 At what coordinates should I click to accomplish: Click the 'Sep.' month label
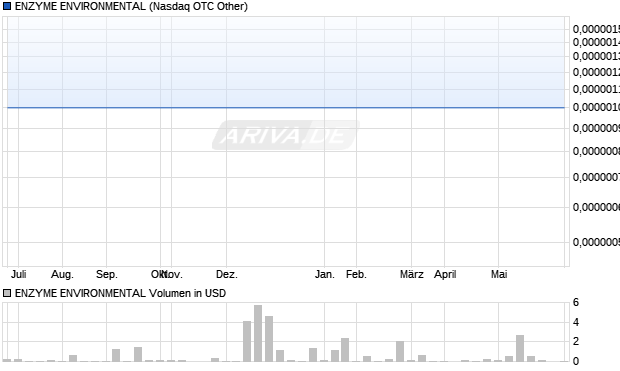tap(107, 274)
